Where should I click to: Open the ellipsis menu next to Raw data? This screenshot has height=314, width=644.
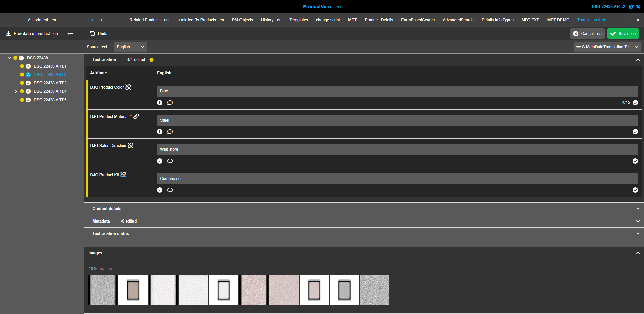(x=70, y=34)
